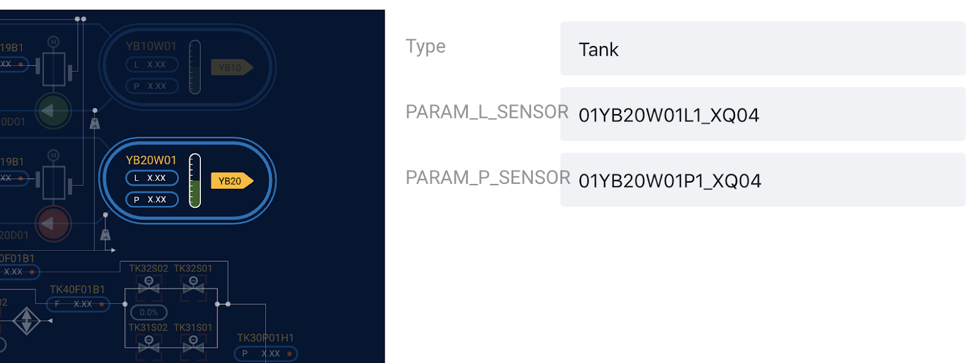Click the YB10W01 level gauge bar
The height and width of the screenshot is (363, 980).
[x=195, y=67]
